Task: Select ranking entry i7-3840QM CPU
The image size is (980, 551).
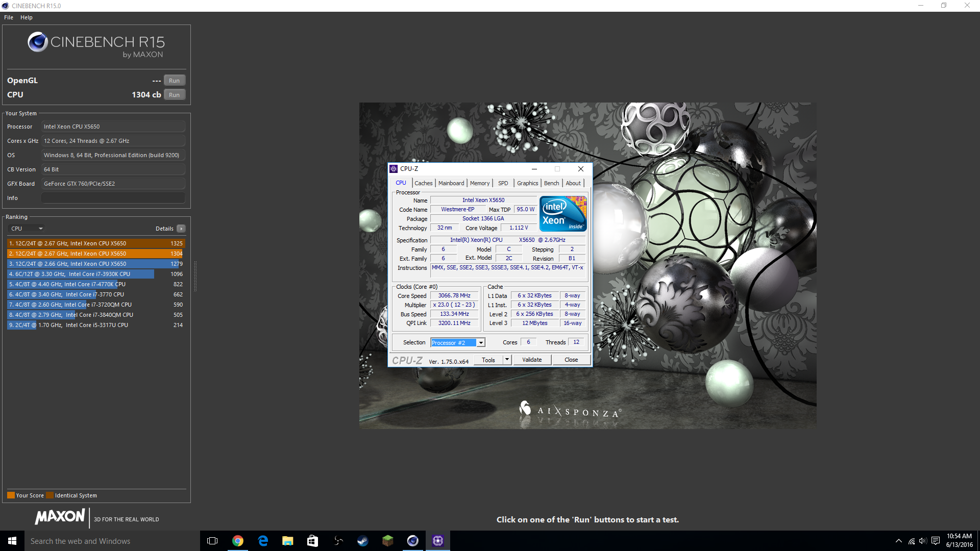Action: (x=96, y=315)
